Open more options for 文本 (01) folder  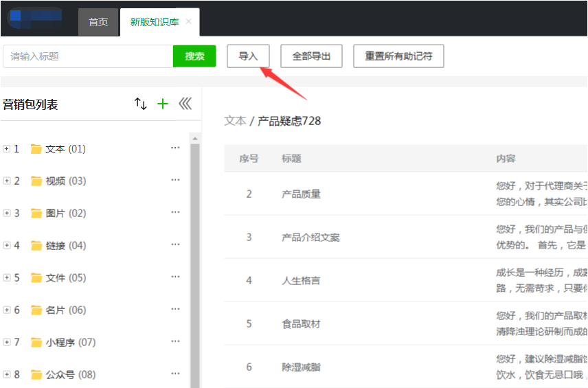click(175, 148)
